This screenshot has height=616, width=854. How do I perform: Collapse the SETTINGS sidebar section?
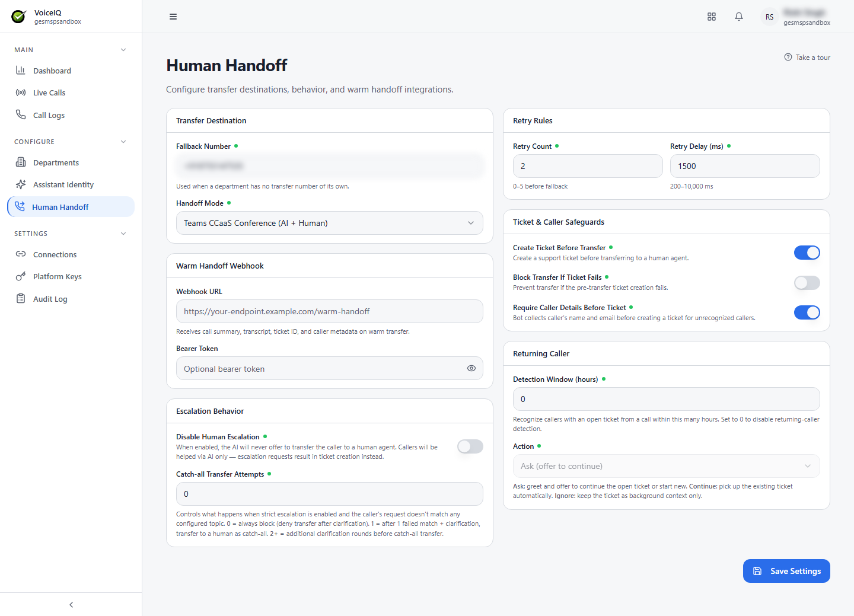coord(123,234)
